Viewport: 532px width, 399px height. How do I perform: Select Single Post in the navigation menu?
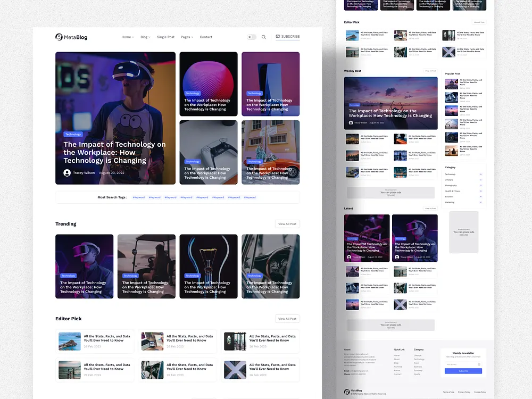click(x=165, y=37)
